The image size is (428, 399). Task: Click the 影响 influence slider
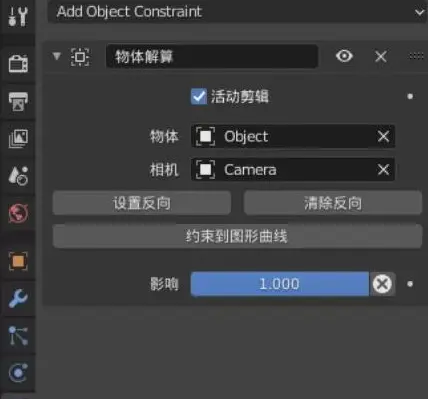coord(280,284)
